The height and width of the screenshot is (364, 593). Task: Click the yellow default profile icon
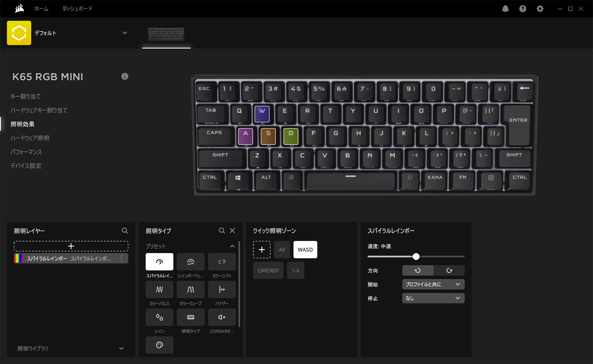(x=19, y=33)
